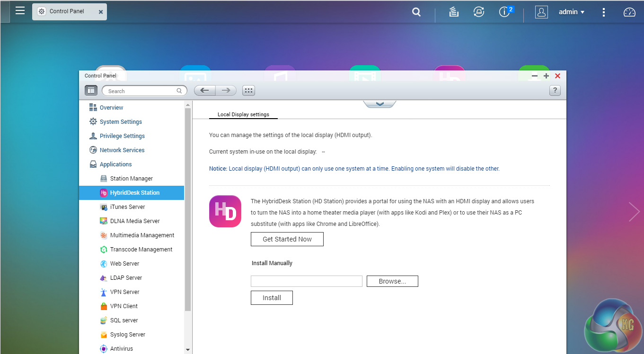644x354 pixels.
Task: Expand the collapsed header chevron panel
Action: 379,104
